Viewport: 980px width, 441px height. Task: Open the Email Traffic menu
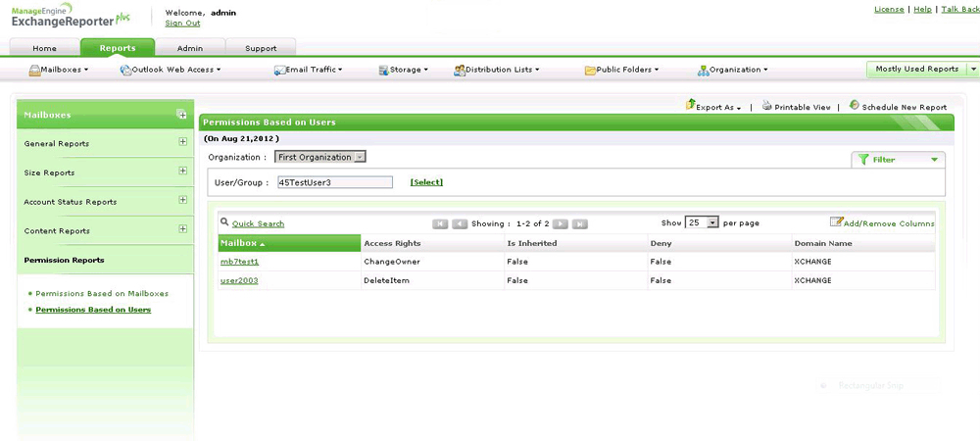314,70
